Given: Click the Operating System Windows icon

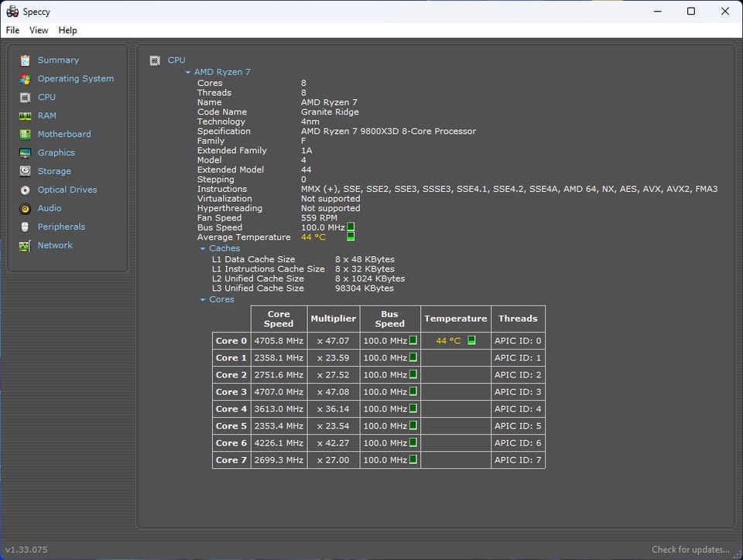Looking at the screenshot, I should click(x=26, y=79).
